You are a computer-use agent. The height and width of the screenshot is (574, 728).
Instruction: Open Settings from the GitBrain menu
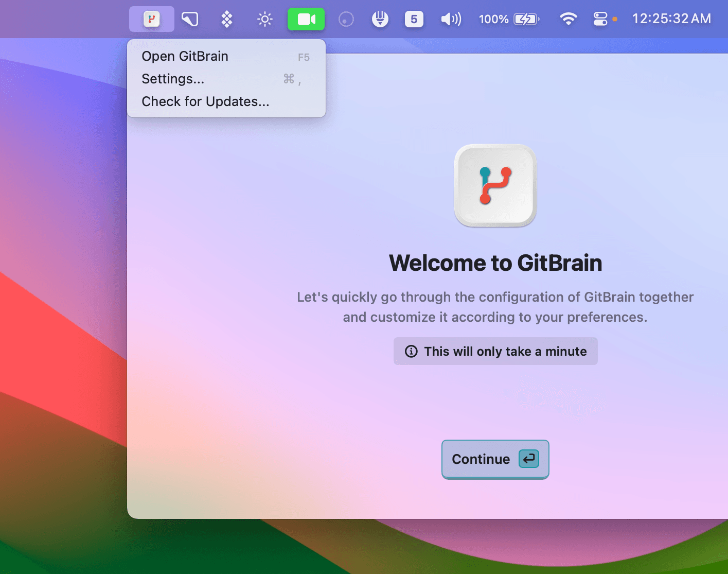pos(173,79)
